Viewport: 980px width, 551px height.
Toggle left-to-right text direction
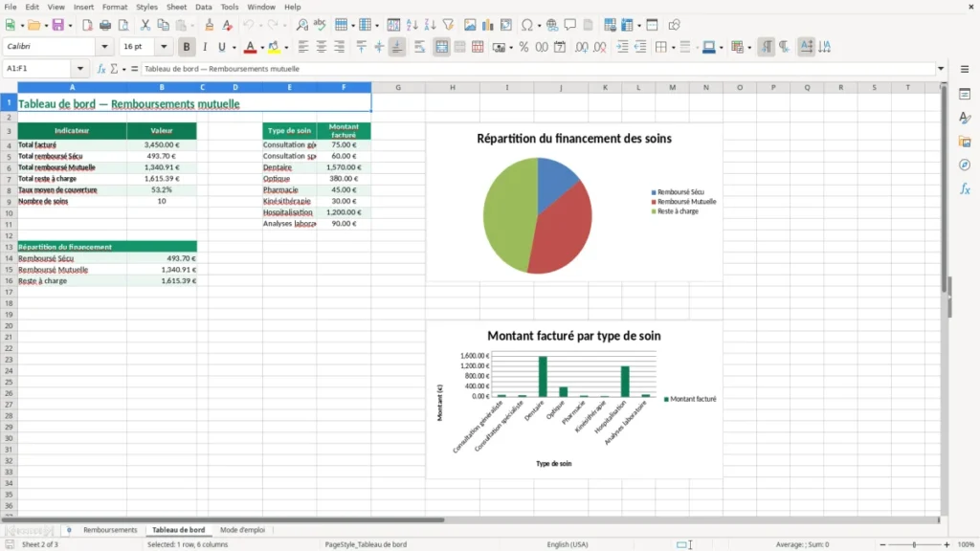[x=767, y=47]
